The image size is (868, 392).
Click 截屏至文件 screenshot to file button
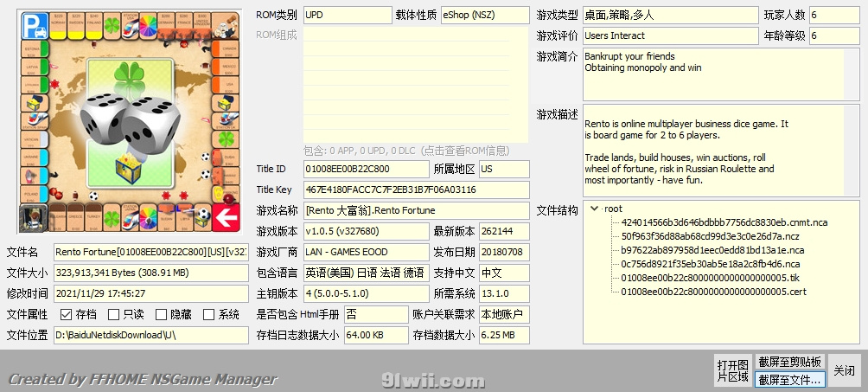click(789, 379)
